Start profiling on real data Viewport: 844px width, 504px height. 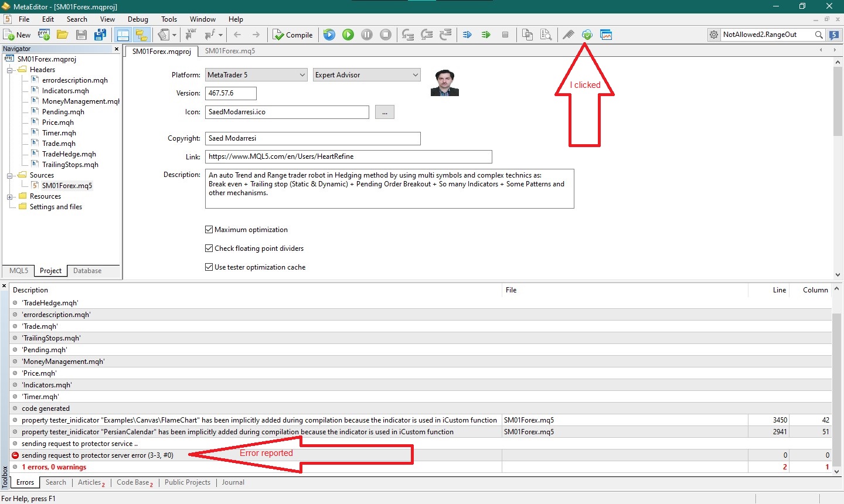(x=467, y=35)
